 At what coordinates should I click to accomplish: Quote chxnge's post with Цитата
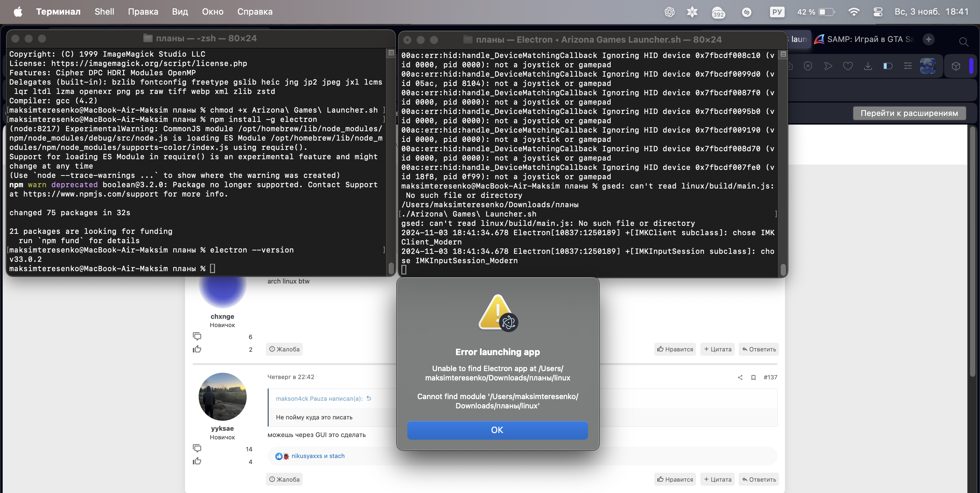point(717,349)
